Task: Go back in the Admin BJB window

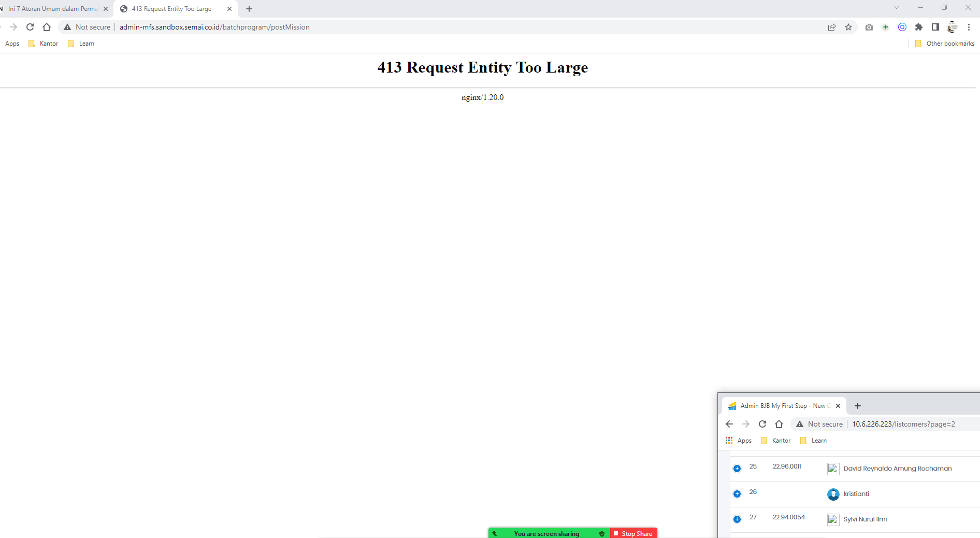Action: point(729,424)
